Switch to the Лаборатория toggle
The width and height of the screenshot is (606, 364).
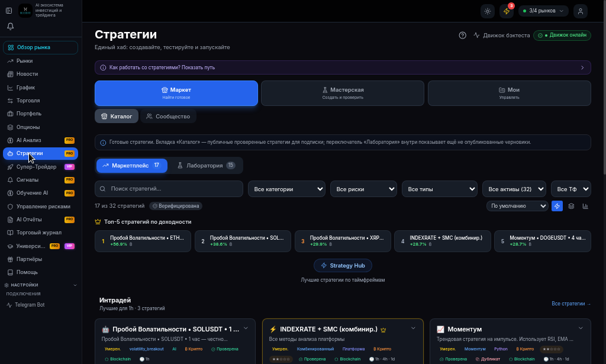(x=205, y=165)
